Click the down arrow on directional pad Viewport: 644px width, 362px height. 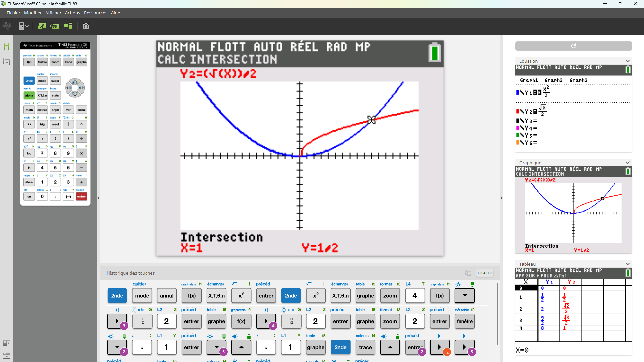click(75, 94)
